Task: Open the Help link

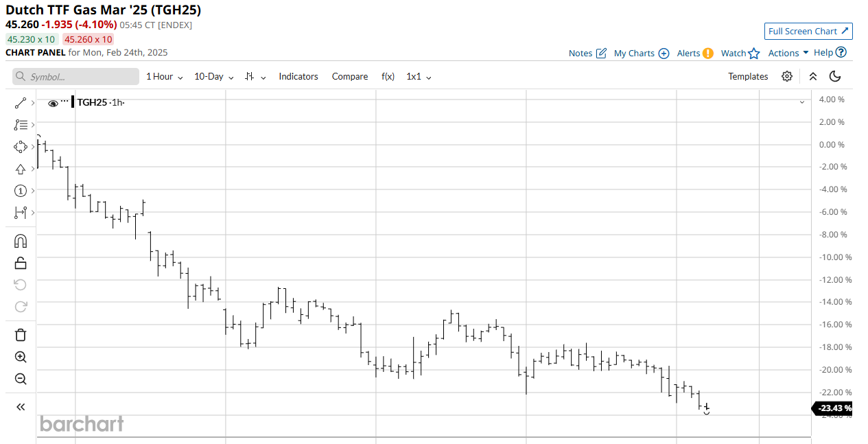Action: click(830, 52)
